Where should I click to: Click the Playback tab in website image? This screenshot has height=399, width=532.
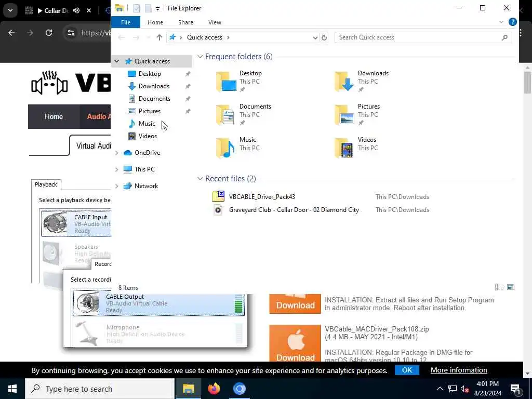point(46,184)
